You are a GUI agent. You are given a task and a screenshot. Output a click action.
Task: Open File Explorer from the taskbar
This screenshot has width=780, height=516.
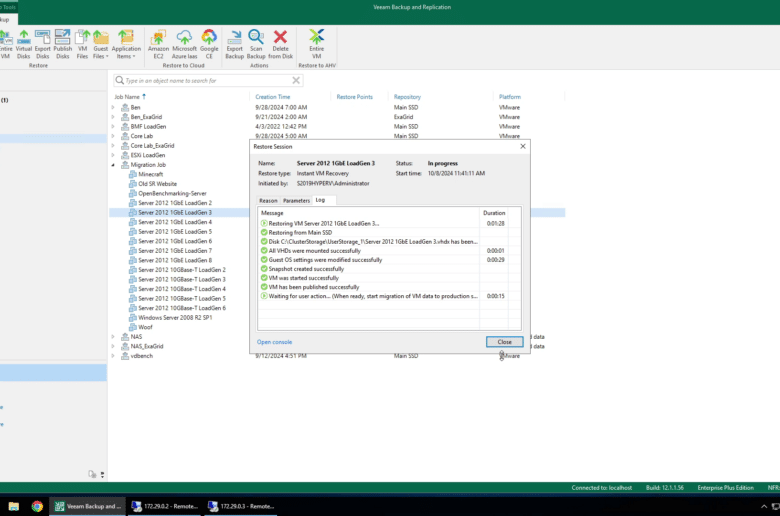point(13,506)
